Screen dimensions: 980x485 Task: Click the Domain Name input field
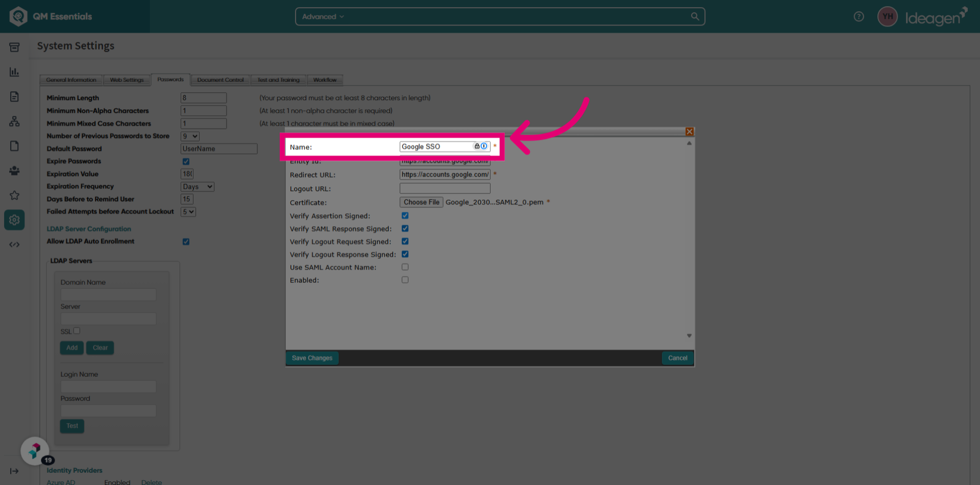click(108, 295)
